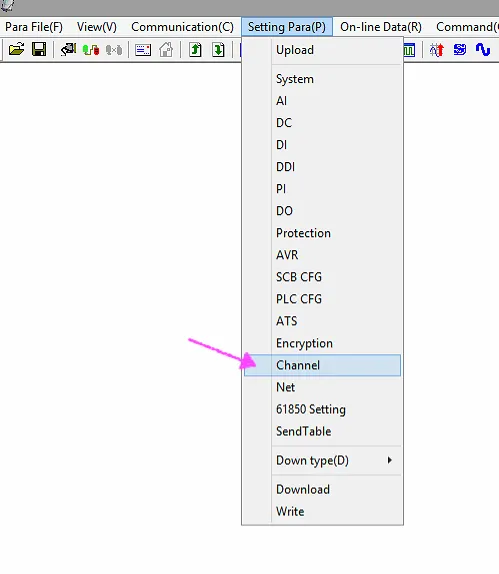Choose Upload from Setting Para menu
The height and width of the screenshot is (574, 499).
coord(322,50)
